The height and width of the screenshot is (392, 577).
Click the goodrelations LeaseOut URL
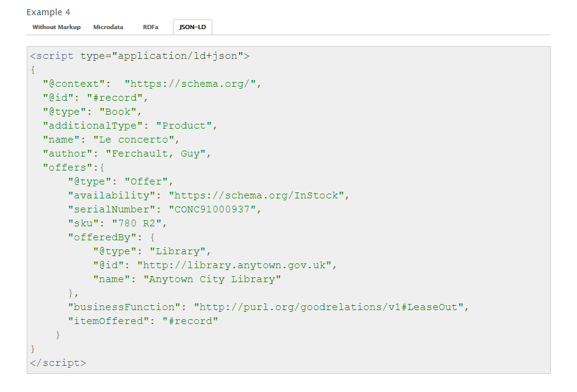click(329, 308)
